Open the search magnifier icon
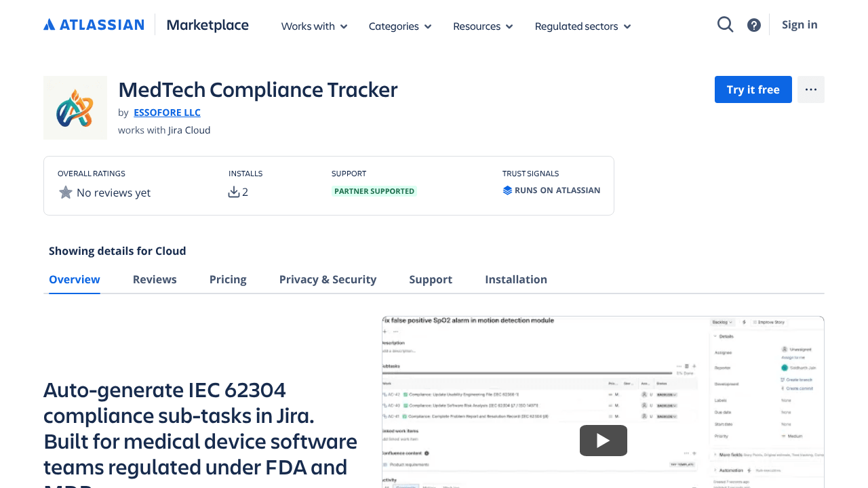 click(726, 24)
